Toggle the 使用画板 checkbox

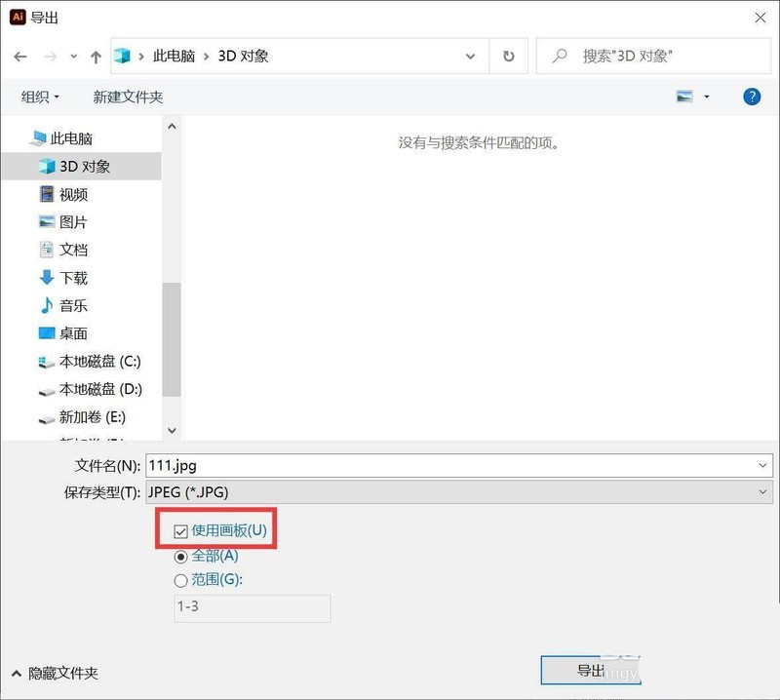pos(180,531)
